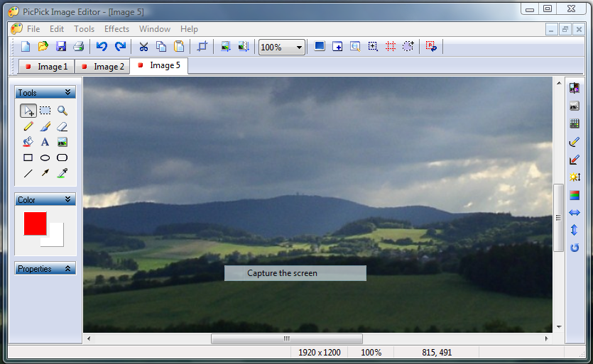
Task: Create a new image with the blank page icon
Action: pyautogui.click(x=26, y=47)
